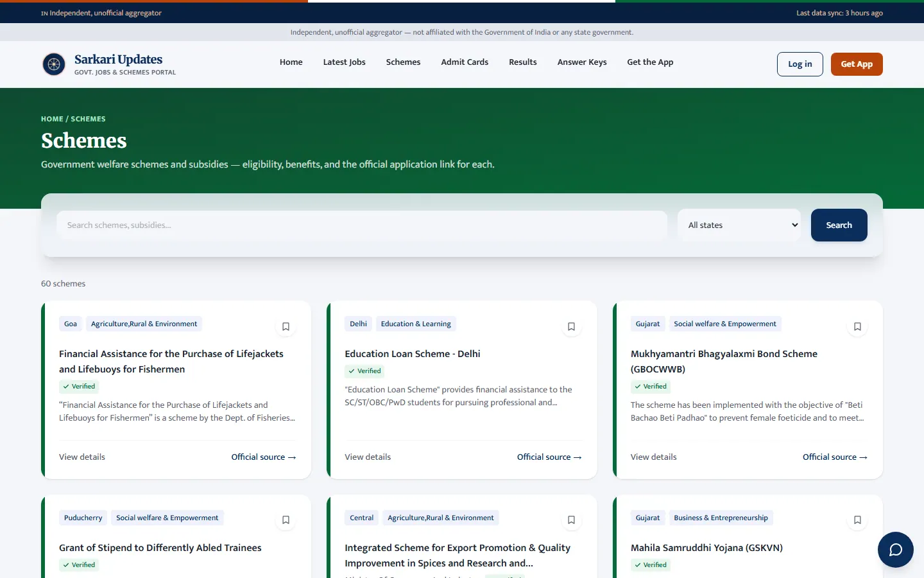Image resolution: width=924 pixels, height=578 pixels.
Task: Click the Log in button
Action: (x=800, y=64)
